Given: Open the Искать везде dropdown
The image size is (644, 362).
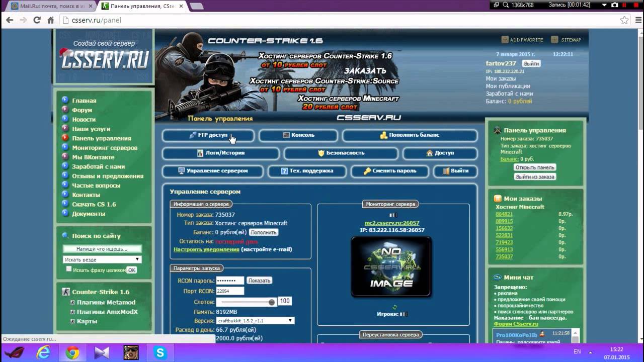Looking at the screenshot, I should (x=102, y=259).
